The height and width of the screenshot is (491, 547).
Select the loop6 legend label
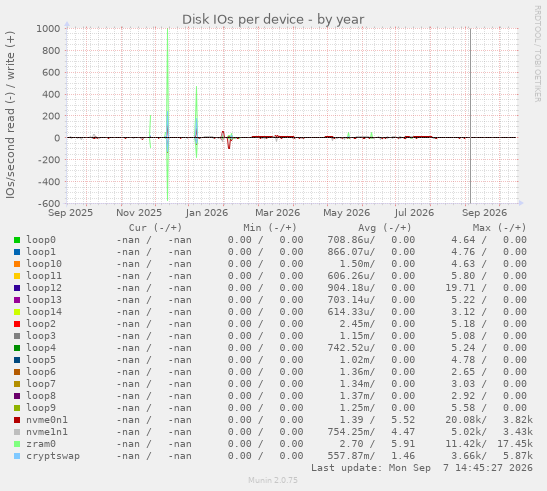tap(41, 372)
